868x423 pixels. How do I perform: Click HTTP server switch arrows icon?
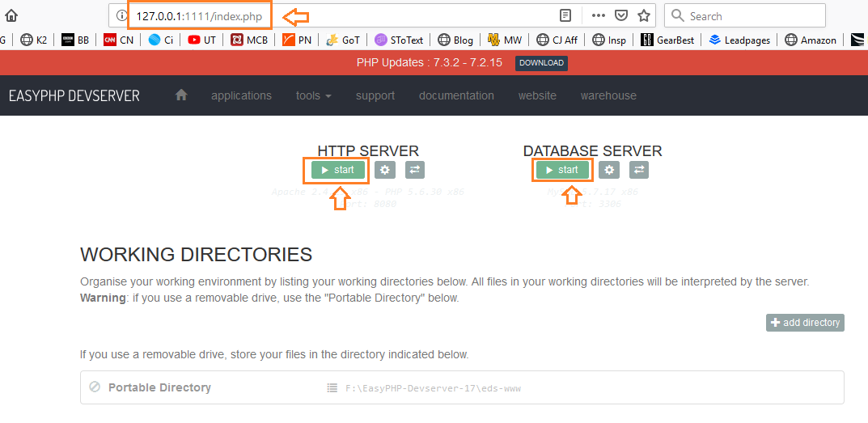click(415, 170)
